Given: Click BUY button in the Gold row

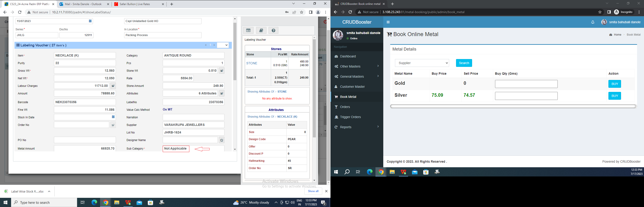Looking at the screenshot, I should 614,84.
